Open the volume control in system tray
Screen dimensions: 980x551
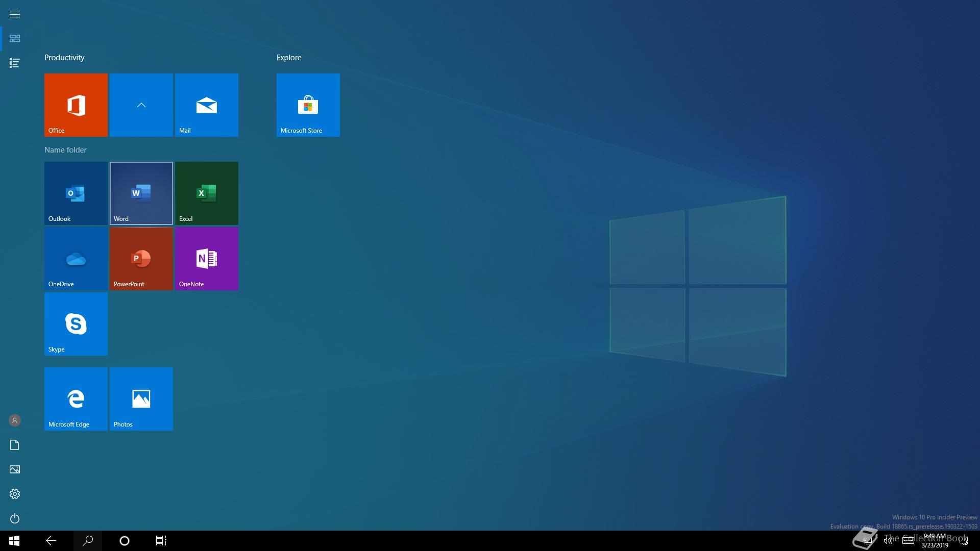[888, 541]
